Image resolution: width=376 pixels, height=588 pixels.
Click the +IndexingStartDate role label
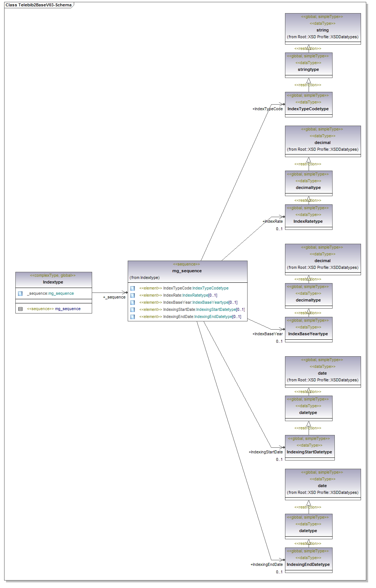coord(266,452)
